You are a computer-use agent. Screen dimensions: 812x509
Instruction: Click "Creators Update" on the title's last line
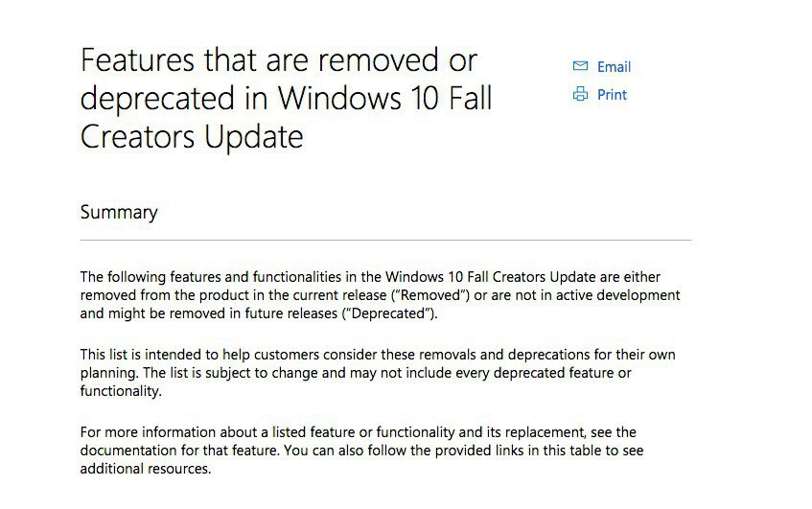tap(192, 137)
